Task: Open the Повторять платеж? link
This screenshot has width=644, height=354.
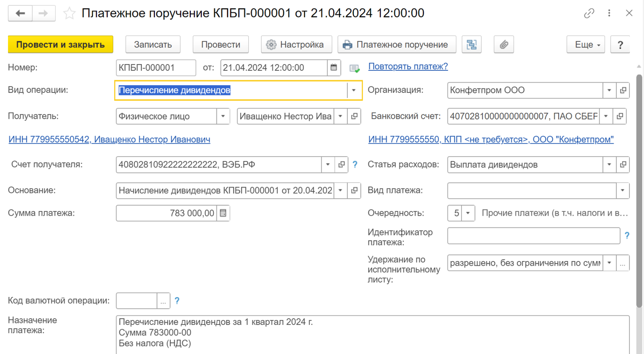Action: pyautogui.click(x=408, y=66)
